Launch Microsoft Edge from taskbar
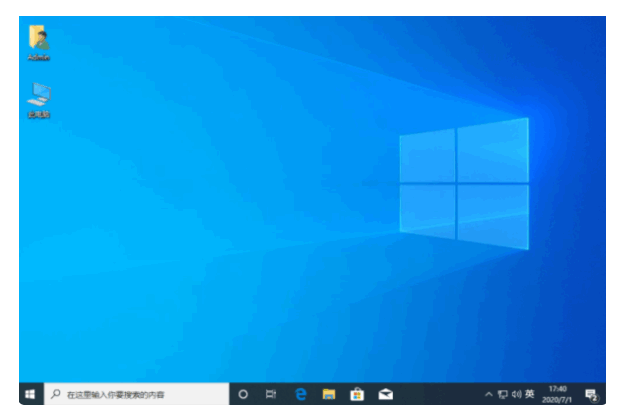620x417 pixels. [x=301, y=394]
